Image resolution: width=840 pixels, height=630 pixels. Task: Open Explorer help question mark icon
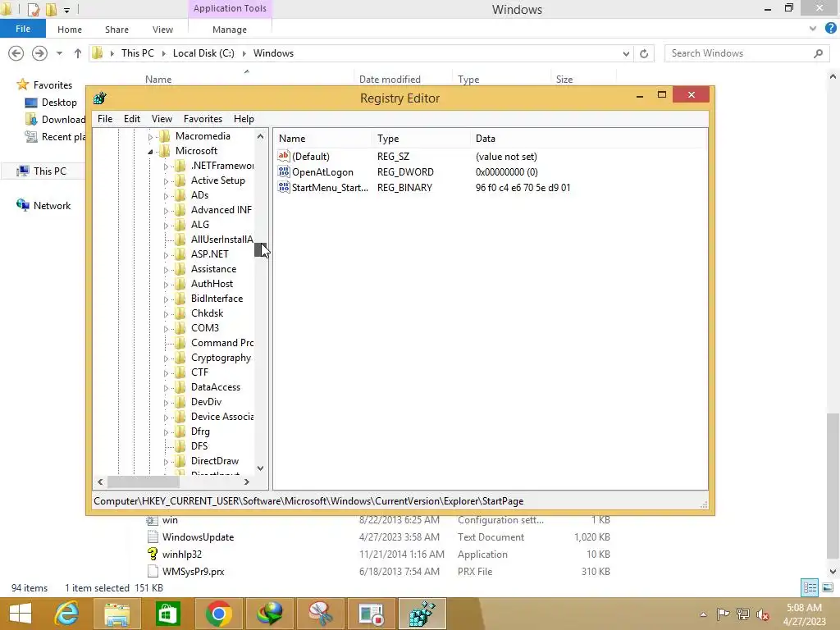(830, 29)
